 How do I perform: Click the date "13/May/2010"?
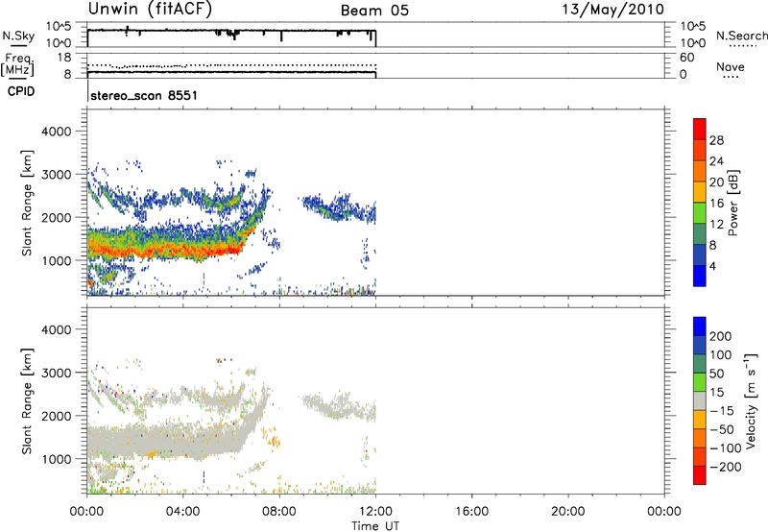pos(612,10)
